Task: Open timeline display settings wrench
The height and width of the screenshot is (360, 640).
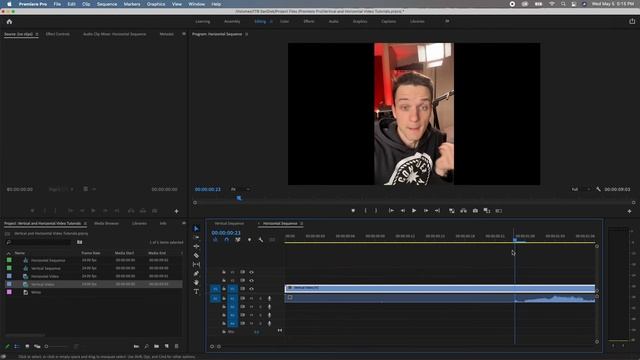Action: coord(261,240)
